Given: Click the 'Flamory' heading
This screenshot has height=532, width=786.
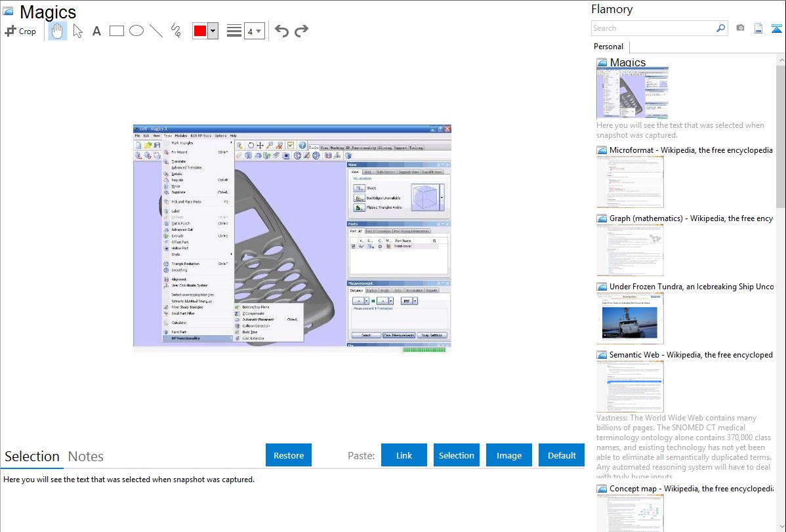Looking at the screenshot, I should point(612,9).
